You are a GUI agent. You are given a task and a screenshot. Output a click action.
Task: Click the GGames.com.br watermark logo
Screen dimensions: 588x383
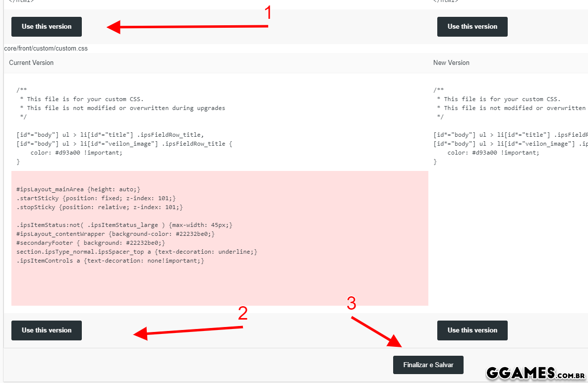pyautogui.click(x=536, y=373)
